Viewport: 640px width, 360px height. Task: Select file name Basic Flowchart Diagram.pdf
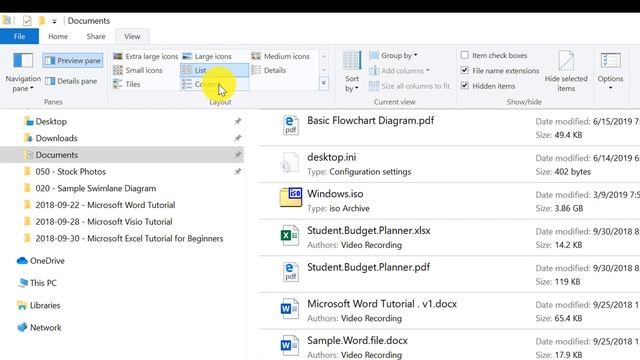tap(370, 121)
